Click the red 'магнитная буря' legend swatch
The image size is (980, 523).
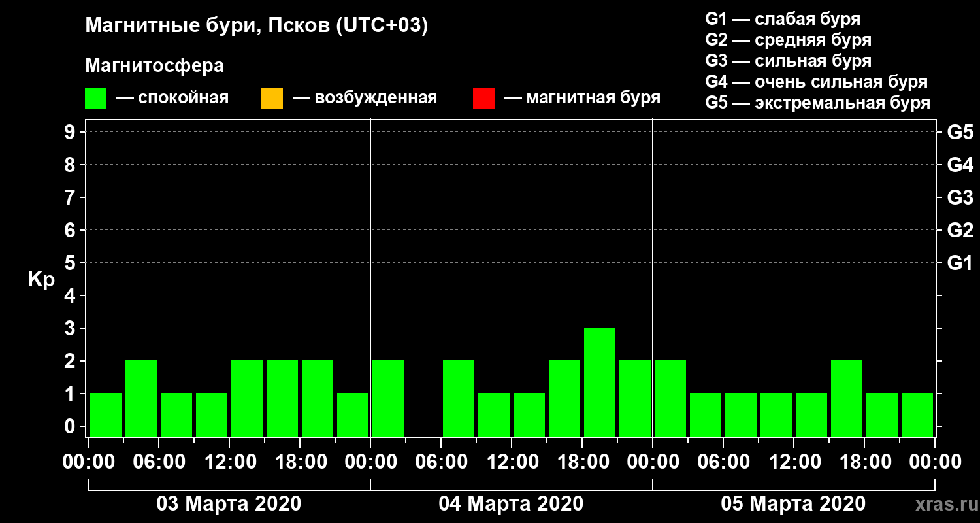pos(483,98)
